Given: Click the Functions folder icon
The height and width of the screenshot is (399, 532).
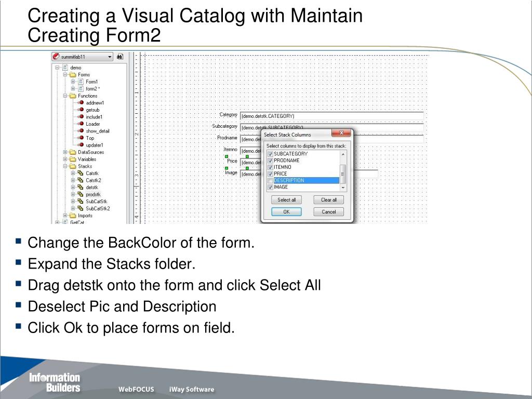Looking at the screenshot, I should click(x=73, y=96).
